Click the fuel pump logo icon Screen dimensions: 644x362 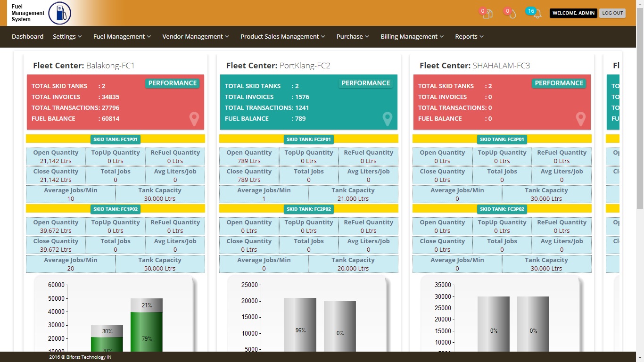(60, 13)
